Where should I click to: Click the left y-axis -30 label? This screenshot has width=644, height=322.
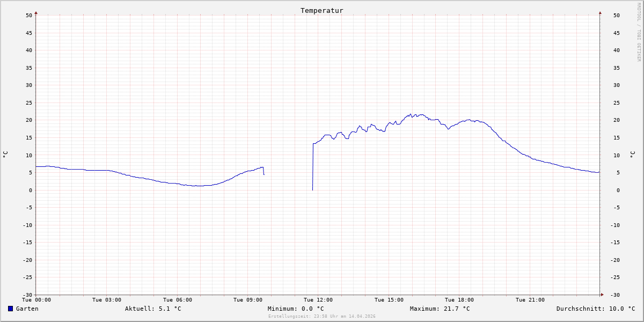tap(27, 295)
